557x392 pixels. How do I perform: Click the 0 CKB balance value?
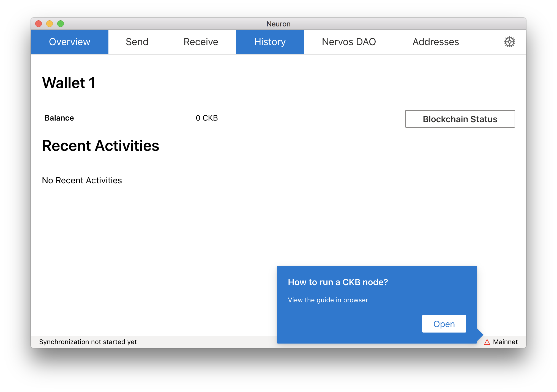[207, 118]
